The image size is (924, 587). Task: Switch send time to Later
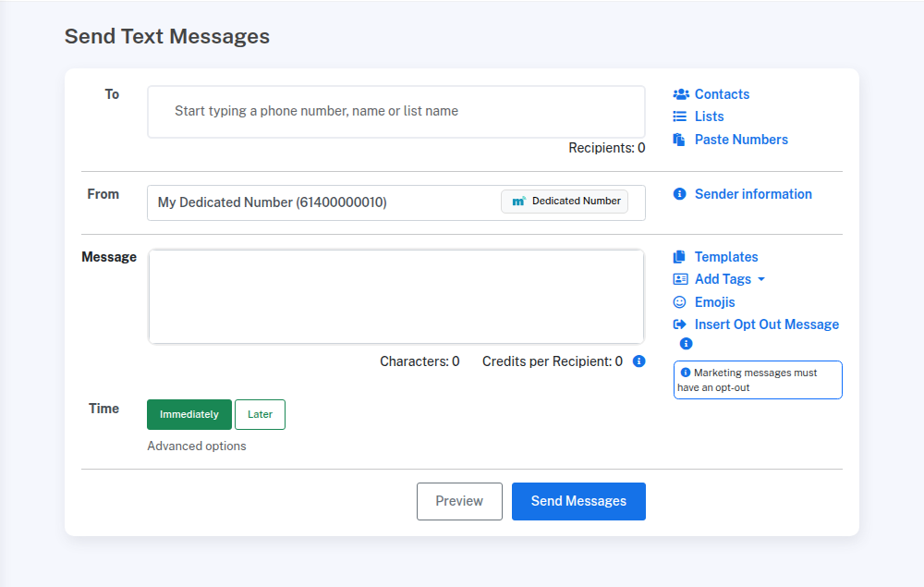coord(260,415)
